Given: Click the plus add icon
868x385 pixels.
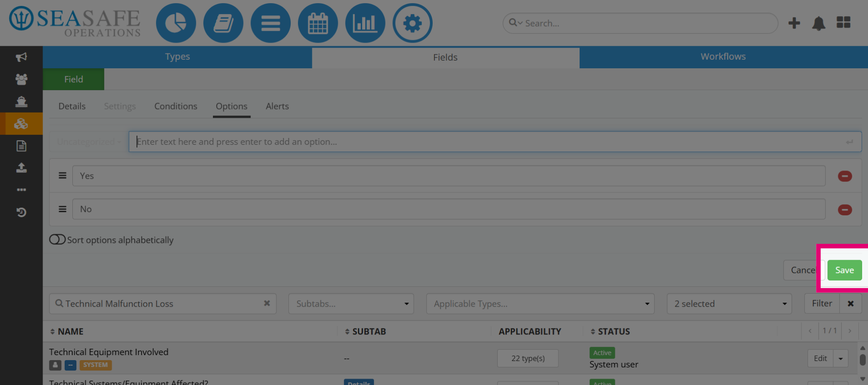Looking at the screenshot, I should tap(794, 23).
